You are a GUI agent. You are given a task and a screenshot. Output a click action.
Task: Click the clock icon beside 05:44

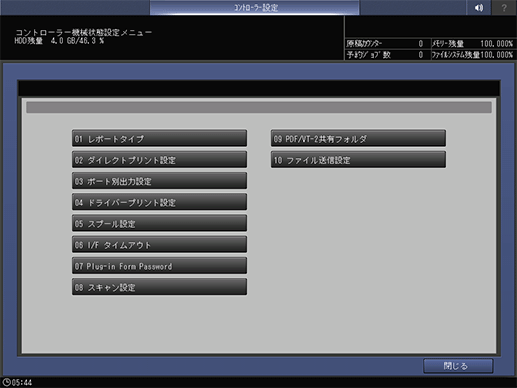(x=6, y=382)
